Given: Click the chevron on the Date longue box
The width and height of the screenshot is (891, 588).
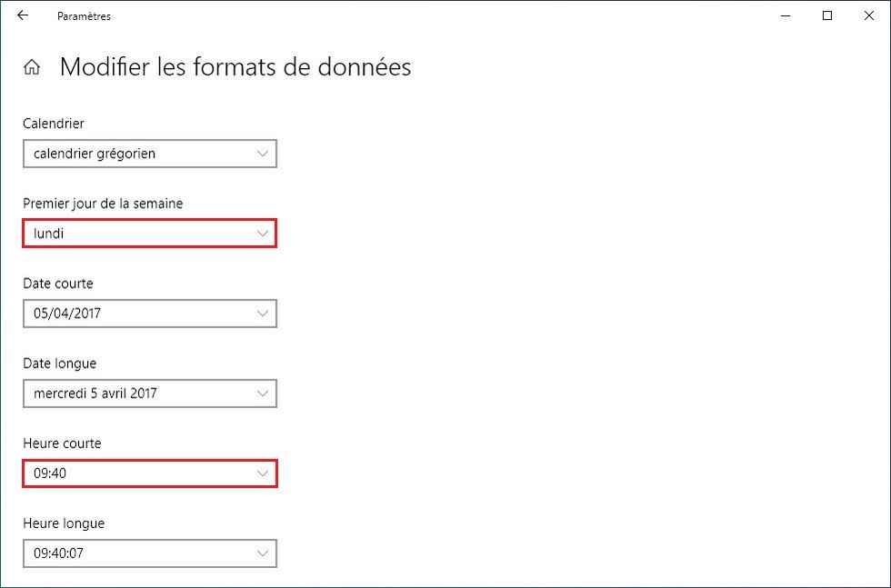Looking at the screenshot, I should (264, 394).
